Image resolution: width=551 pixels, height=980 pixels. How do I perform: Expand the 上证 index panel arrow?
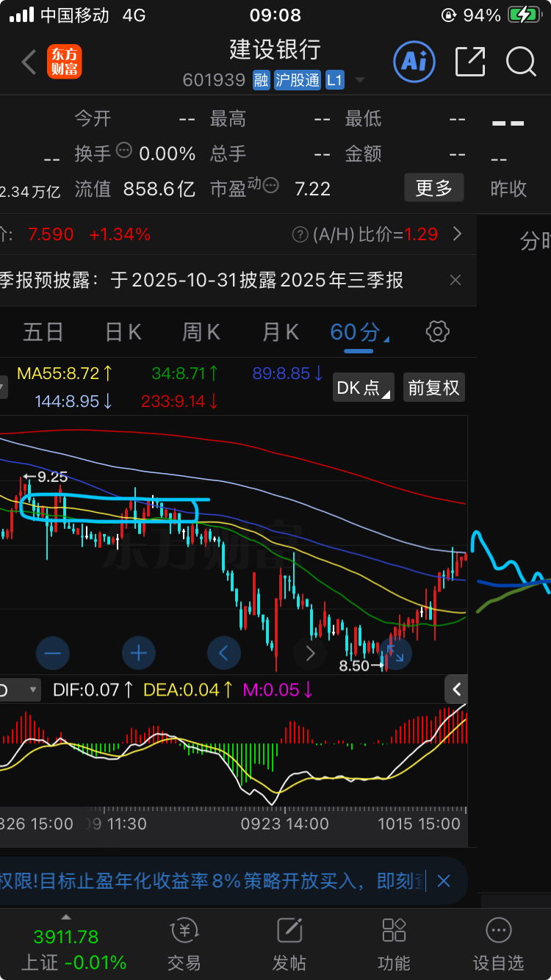coord(66,917)
